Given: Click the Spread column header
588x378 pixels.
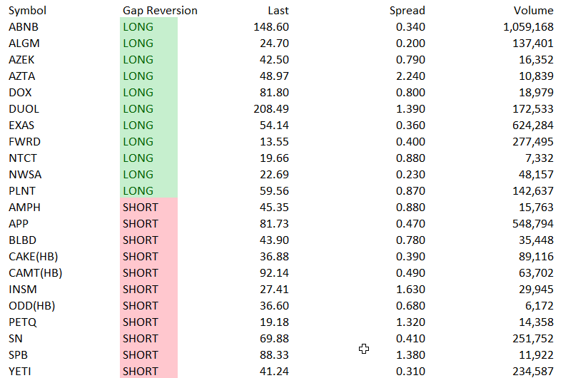Looking at the screenshot, I should (x=407, y=11).
